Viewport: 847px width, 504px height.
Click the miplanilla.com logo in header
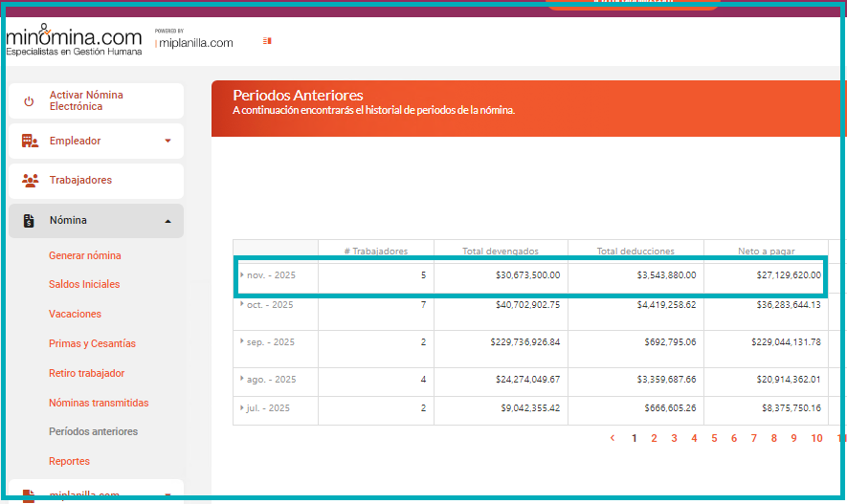[194, 42]
